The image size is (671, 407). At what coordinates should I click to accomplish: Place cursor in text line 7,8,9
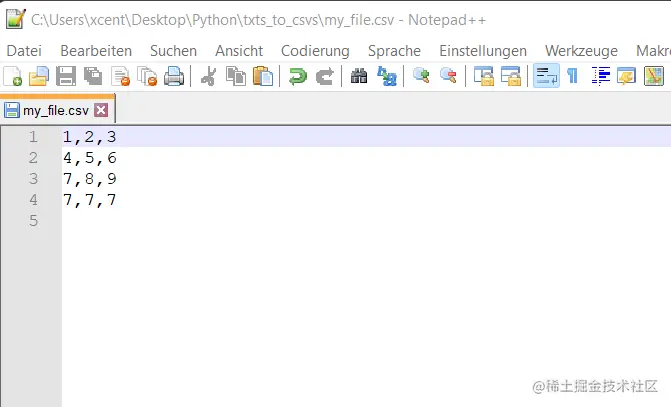[89, 179]
